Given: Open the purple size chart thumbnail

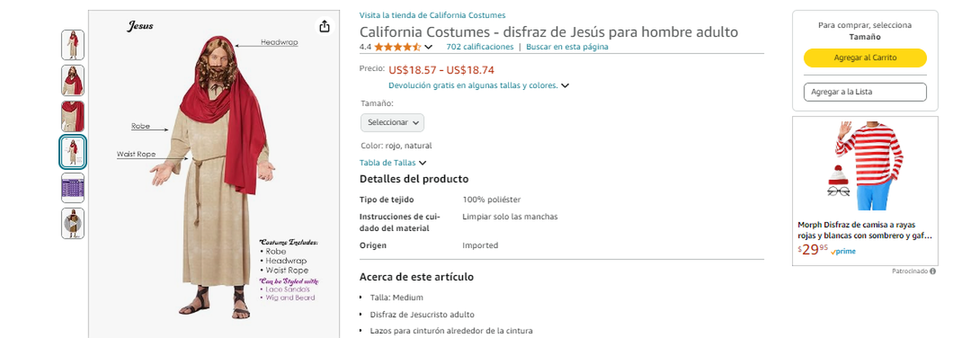Looking at the screenshot, I should click(73, 188).
